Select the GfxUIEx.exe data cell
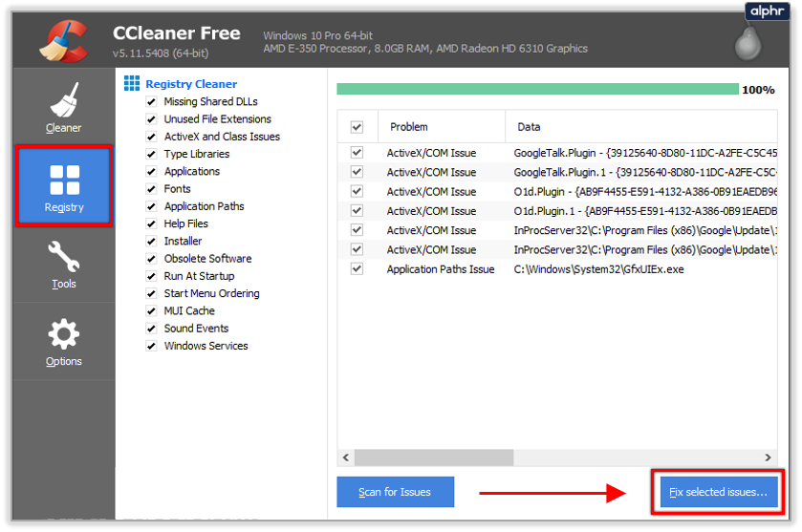Screen dimensions: 802x532 point(598,269)
